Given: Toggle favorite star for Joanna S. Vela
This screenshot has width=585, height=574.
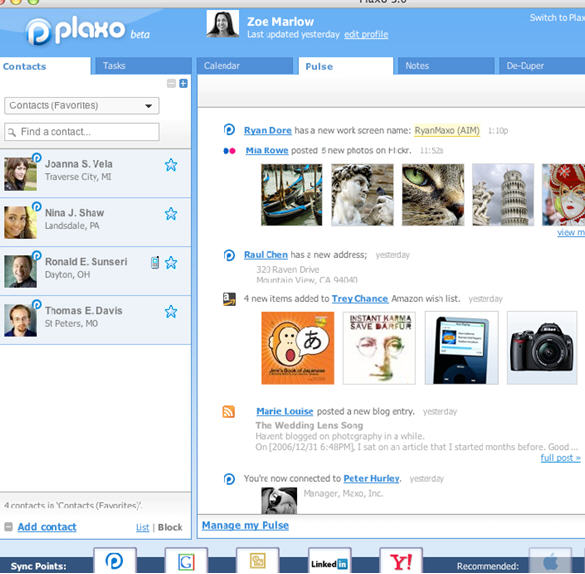Looking at the screenshot, I should click(171, 165).
